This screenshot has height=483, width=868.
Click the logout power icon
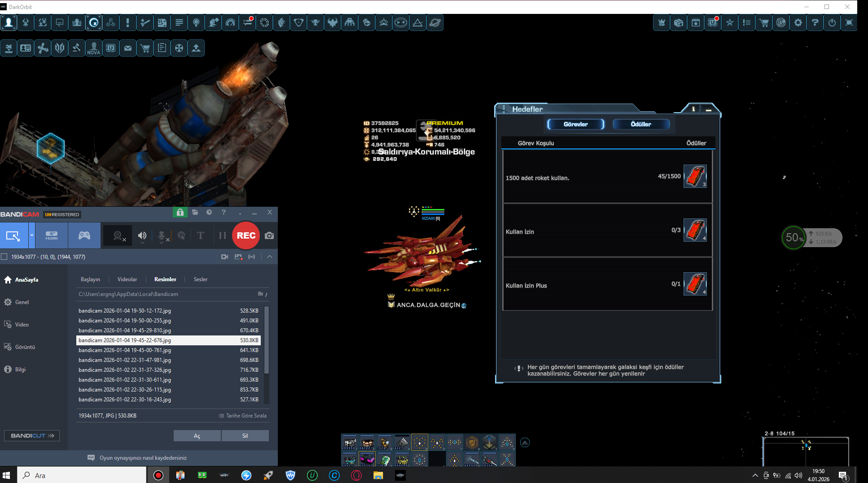[x=832, y=22]
